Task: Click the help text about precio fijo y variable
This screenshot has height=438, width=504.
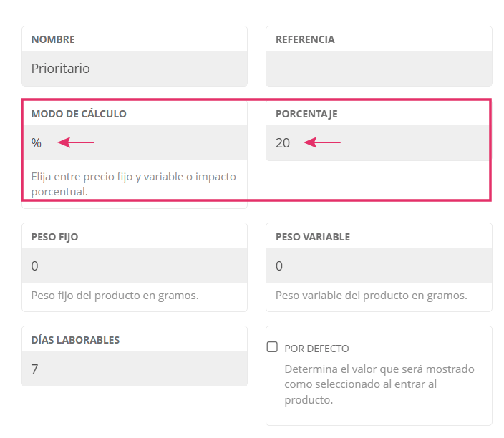Action: [134, 183]
